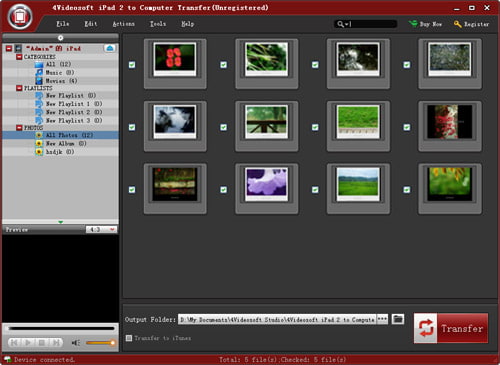Open the output folder icon
The image size is (500, 365).
tap(398, 319)
